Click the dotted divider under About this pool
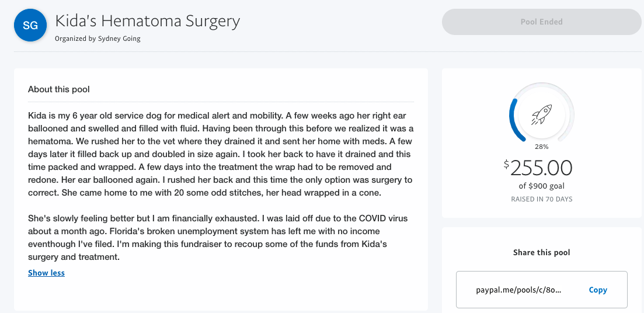 [x=221, y=102]
